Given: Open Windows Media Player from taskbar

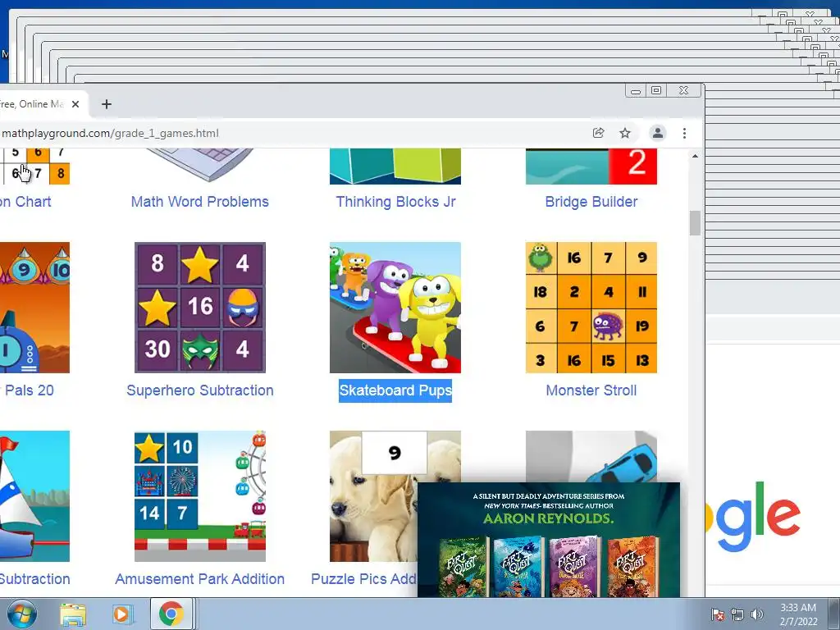Looking at the screenshot, I should 121,614.
